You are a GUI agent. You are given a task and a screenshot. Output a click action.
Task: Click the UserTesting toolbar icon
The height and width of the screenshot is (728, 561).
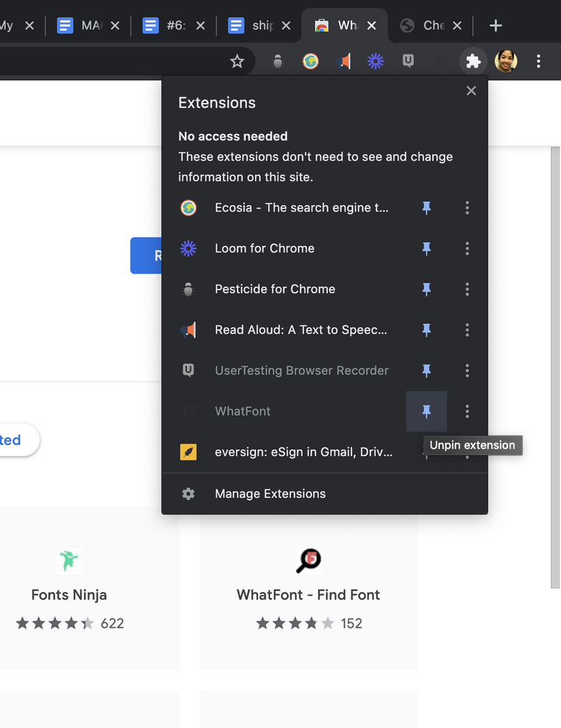click(x=409, y=61)
